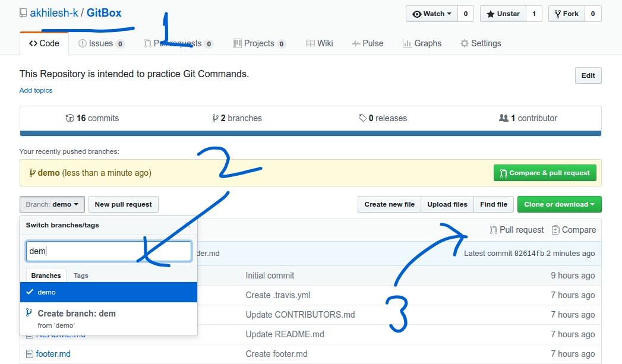Click Compare & pull request button

pyautogui.click(x=545, y=173)
